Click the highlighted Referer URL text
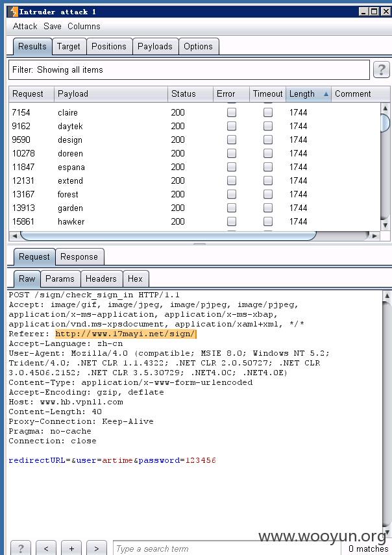This screenshot has height=555, width=392. click(x=125, y=334)
